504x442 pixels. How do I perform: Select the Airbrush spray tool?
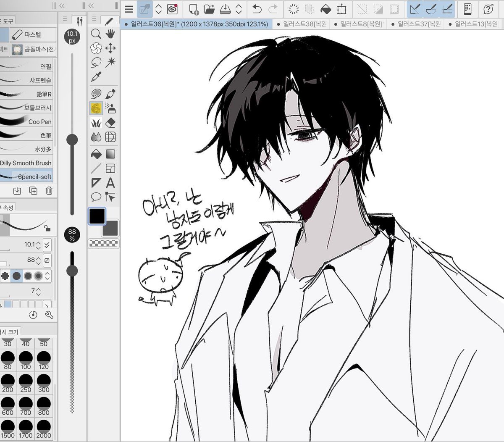coord(110,108)
